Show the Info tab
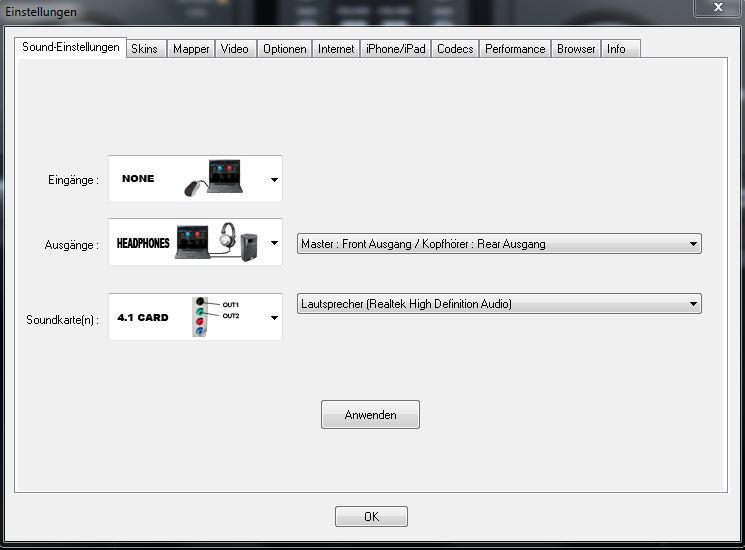Screen dimensions: 745x550 click(x=620, y=49)
